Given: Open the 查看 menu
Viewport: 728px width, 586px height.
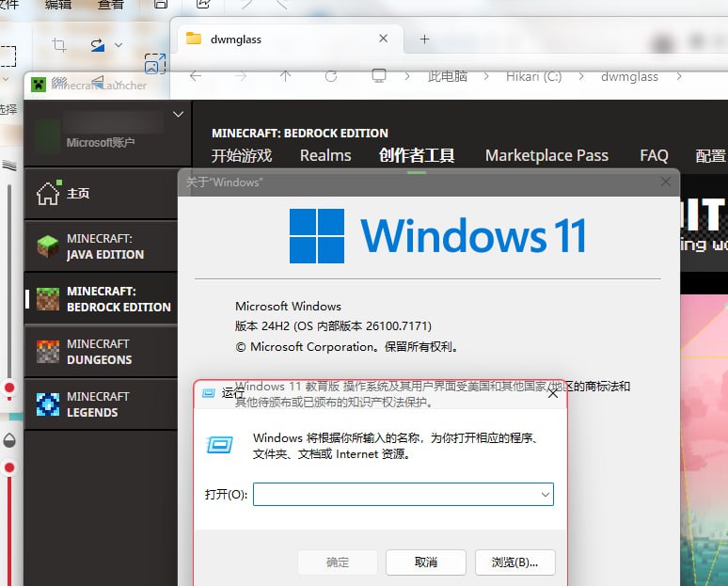Looking at the screenshot, I should [x=111, y=5].
